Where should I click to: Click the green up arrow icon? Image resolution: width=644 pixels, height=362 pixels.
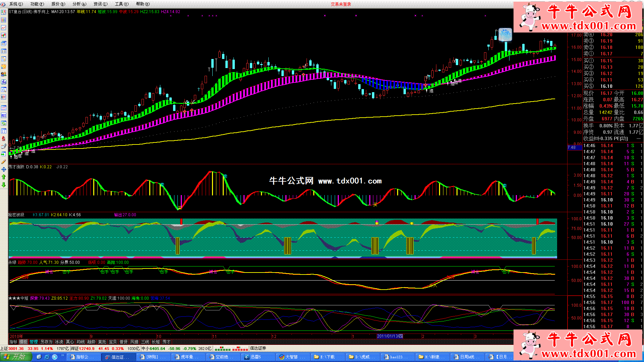4,177
